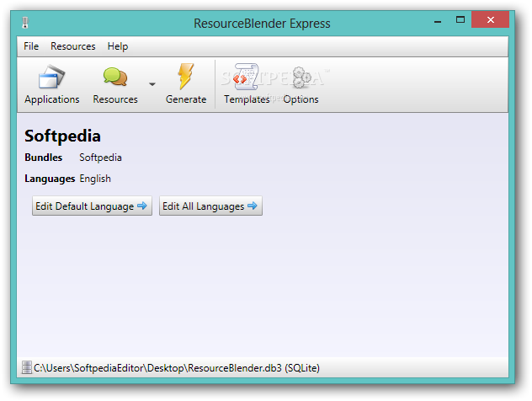Viewport: 532px width, 401px height.
Task: Click the Edit Default Language button
Action: (92, 206)
